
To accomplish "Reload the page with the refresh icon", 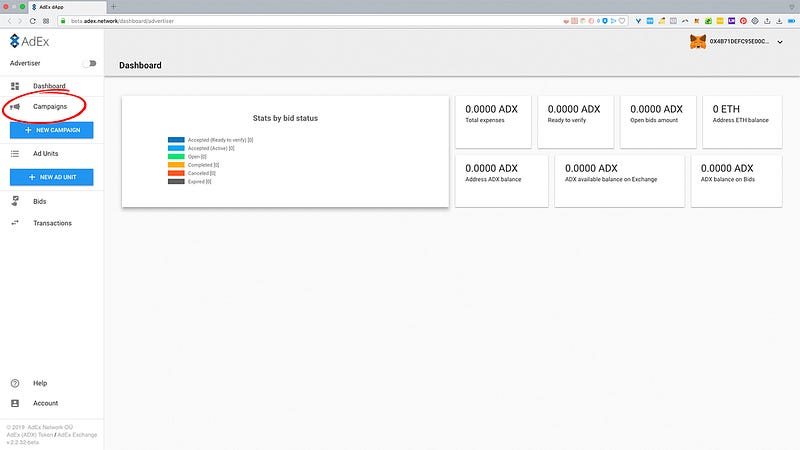I will pyautogui.click(x=33, y=21).
